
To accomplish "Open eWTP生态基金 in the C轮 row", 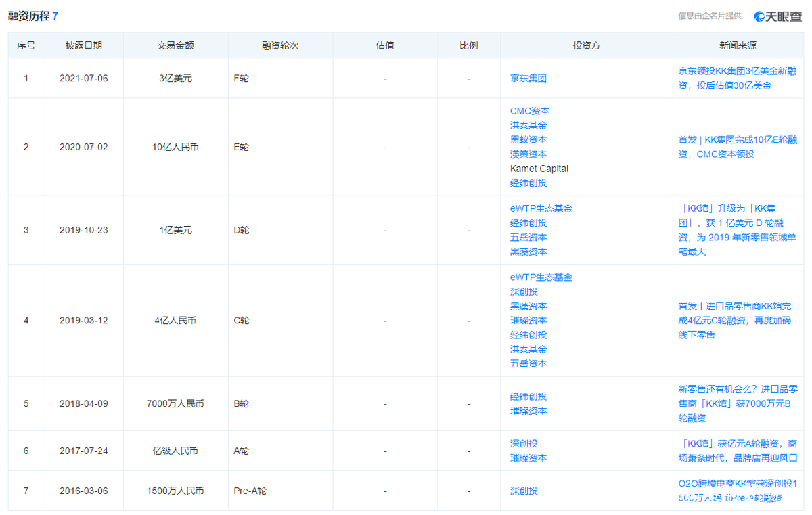I will click(541, 277).
